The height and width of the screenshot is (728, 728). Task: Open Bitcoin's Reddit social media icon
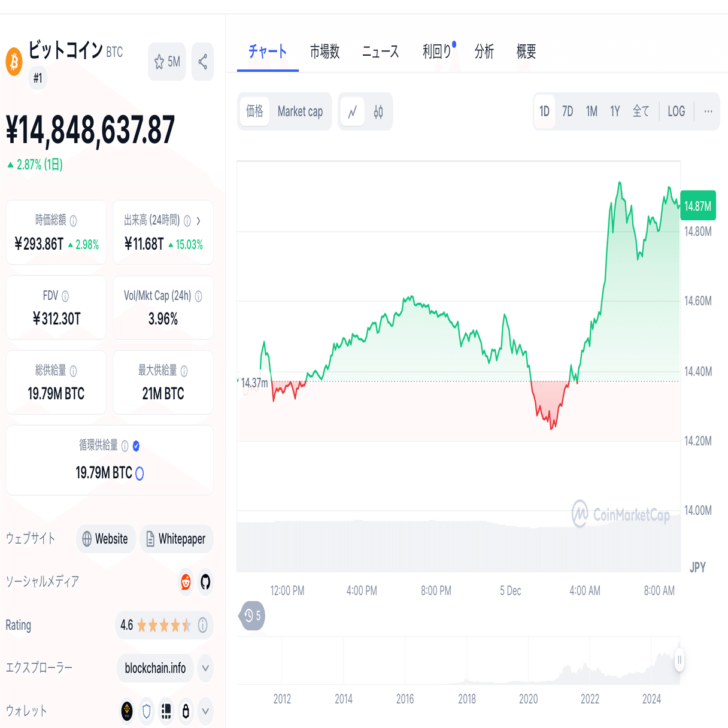[x=185, y=582]
